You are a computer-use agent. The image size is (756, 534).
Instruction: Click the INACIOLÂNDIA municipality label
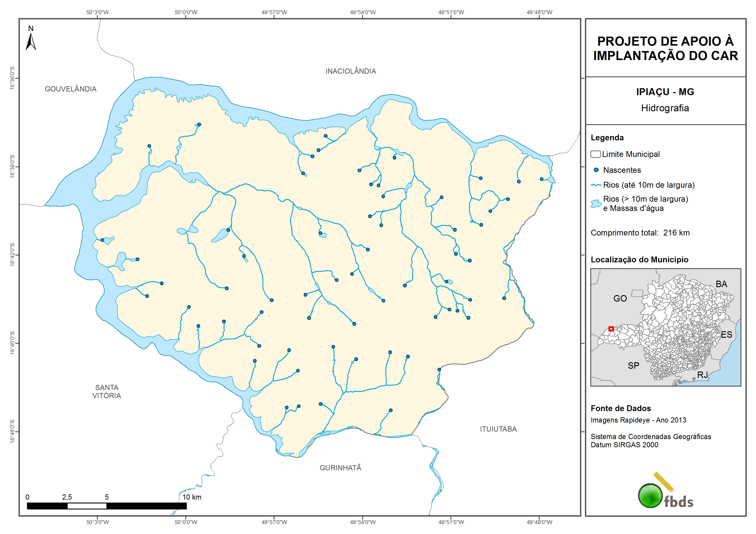pos(351,71)
